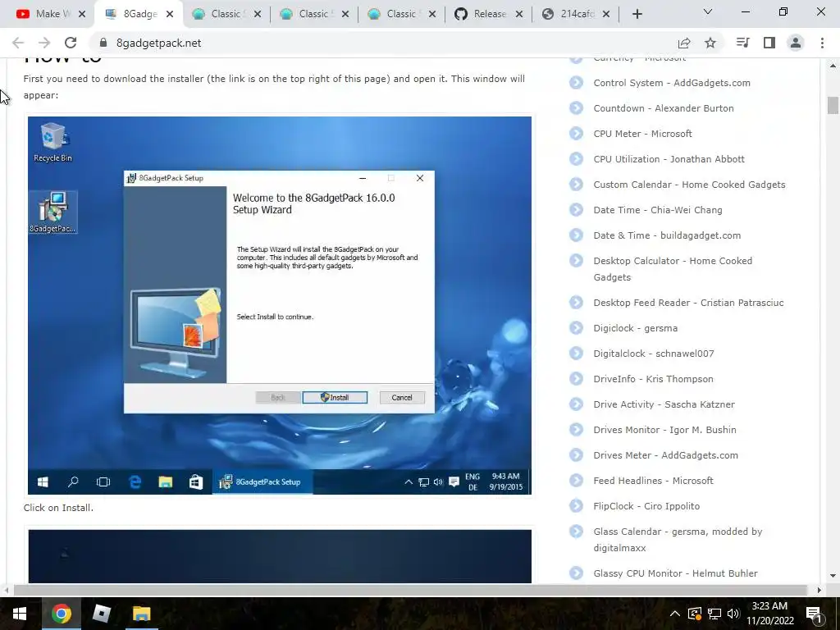Open the Chrome profile avatar
840x630 pixels.
[796, 43]
